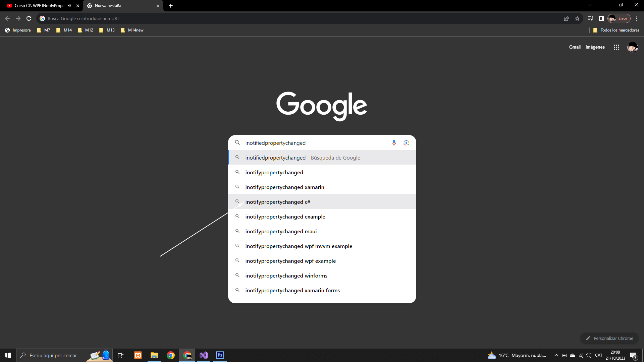This screenshot has height=362, width=644.
Task: Bookmark this page with star icon
Action: pyautogui.click(x=577, y=18)
